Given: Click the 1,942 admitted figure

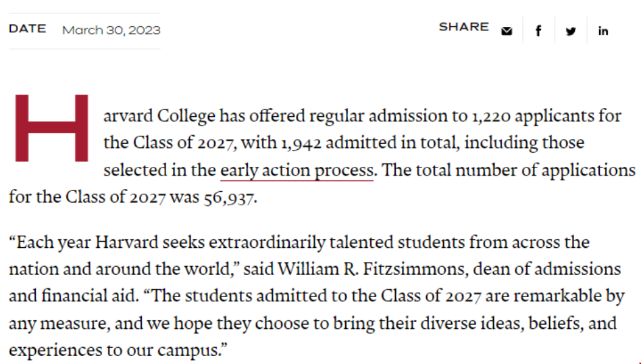Looking at the screenshot, I should [301, 143].
